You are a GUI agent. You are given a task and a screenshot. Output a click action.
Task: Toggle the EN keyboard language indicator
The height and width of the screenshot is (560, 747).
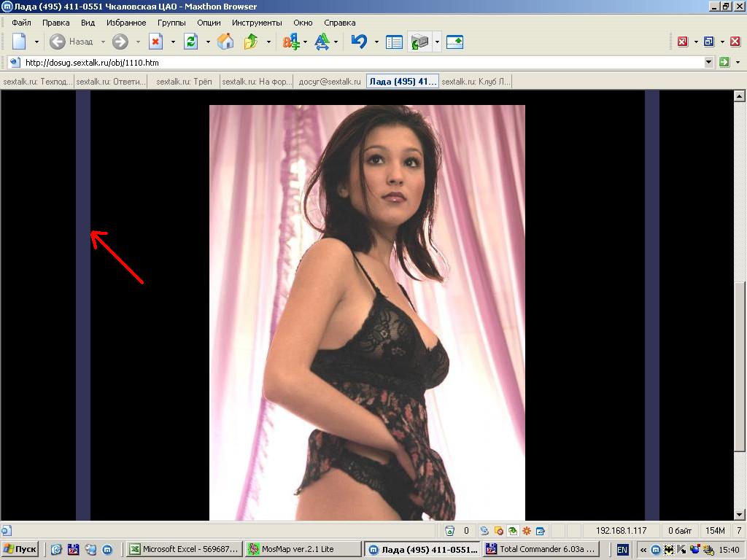tap(622, 549)
